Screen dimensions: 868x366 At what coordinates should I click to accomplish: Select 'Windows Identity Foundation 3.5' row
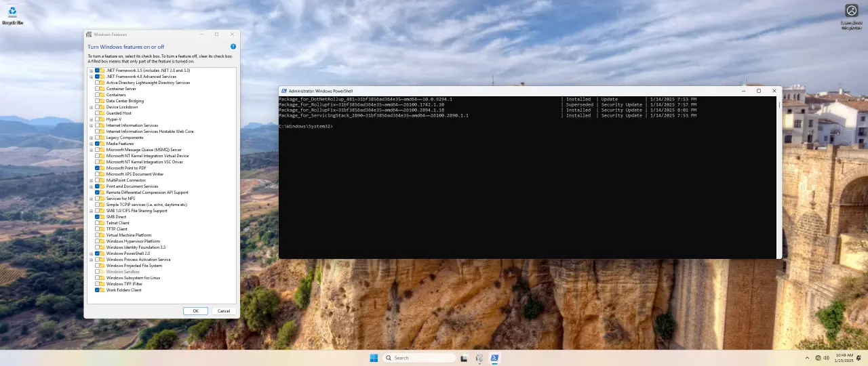pyautogui.click(x=136, y=247)
